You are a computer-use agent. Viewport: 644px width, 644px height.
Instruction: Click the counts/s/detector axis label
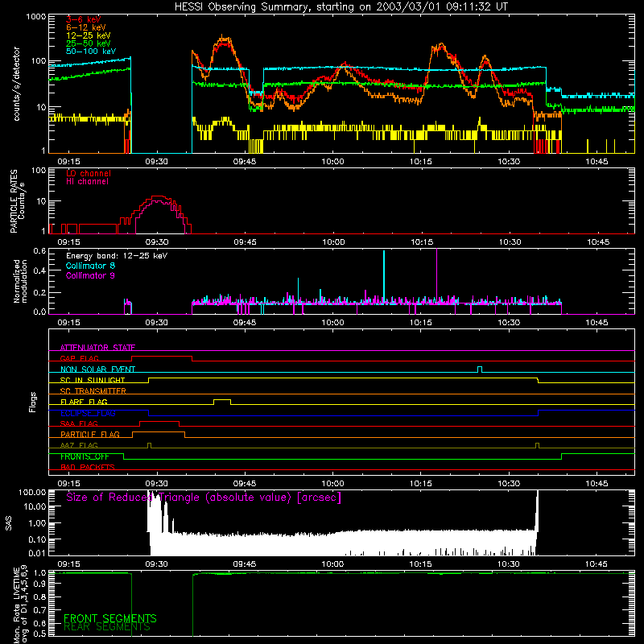(x=16, y=84)
